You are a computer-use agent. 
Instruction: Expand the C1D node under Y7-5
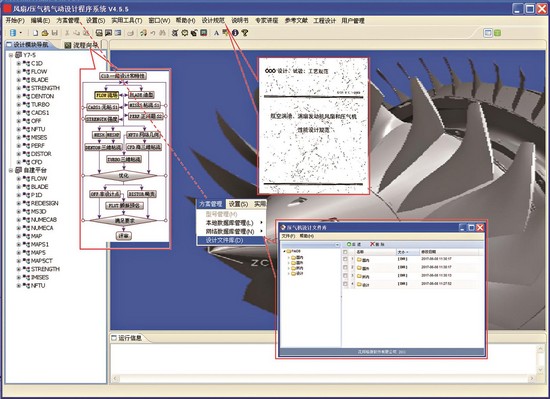pyautogui.click(x=19, y=63)
